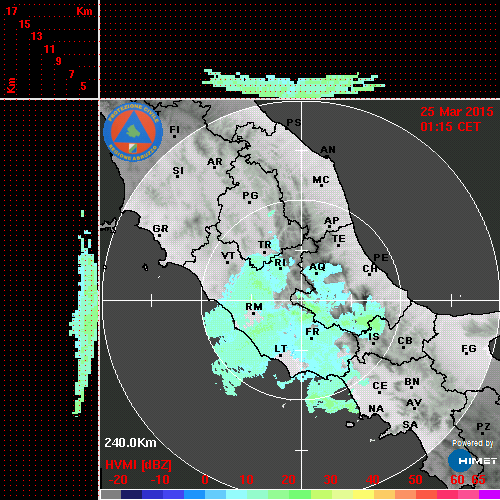500x500 pixels.
Task: Click the Powered by text
Action: tap(473, 443)
